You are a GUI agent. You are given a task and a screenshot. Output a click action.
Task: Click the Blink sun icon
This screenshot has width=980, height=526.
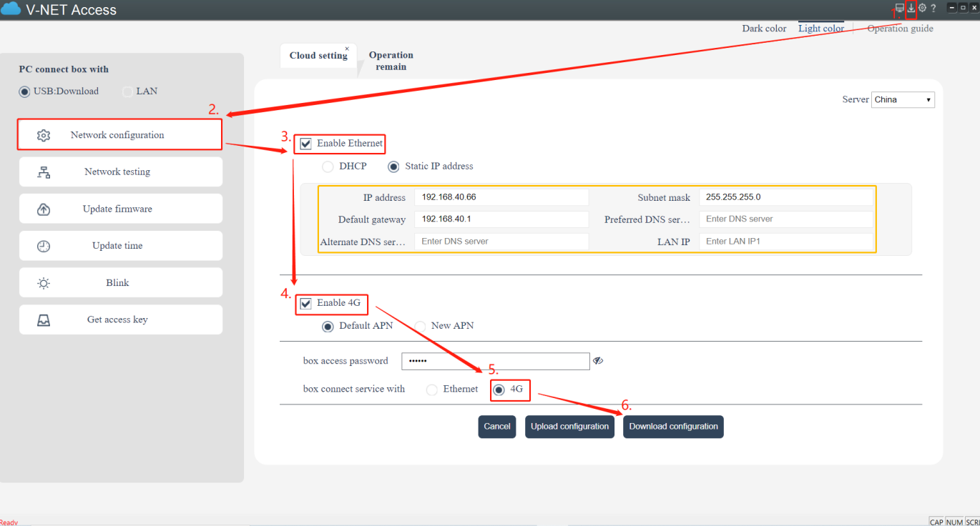click(44, 283)
